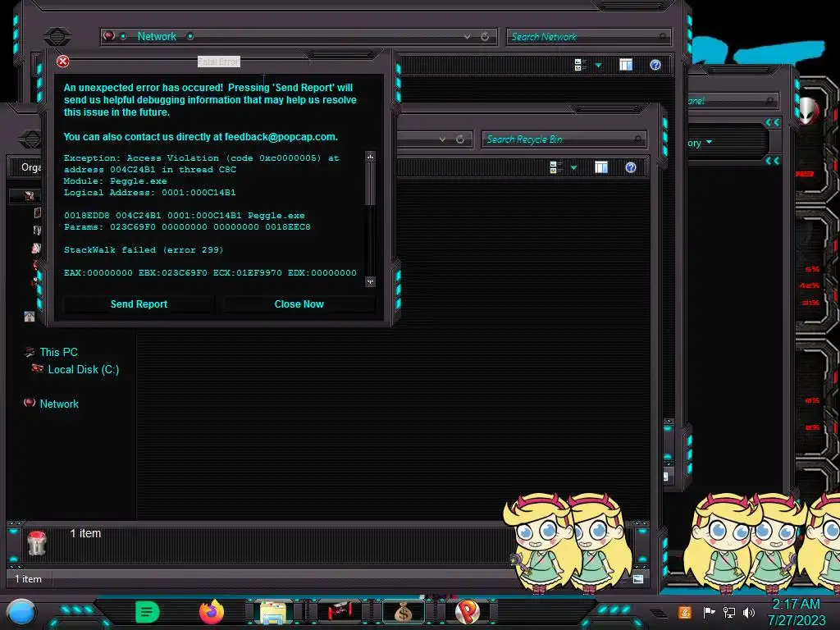Click the scroll-up arrow in the exception details
This screenshot has width=840, height=630.
pyautogui.click(x=370, y=157)
